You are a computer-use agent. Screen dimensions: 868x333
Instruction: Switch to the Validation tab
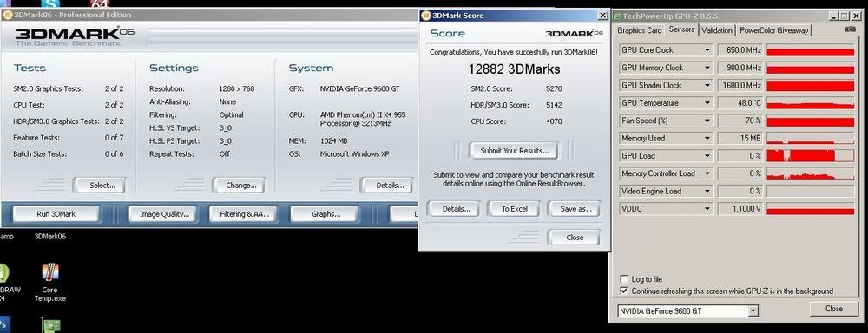(717, 31)
